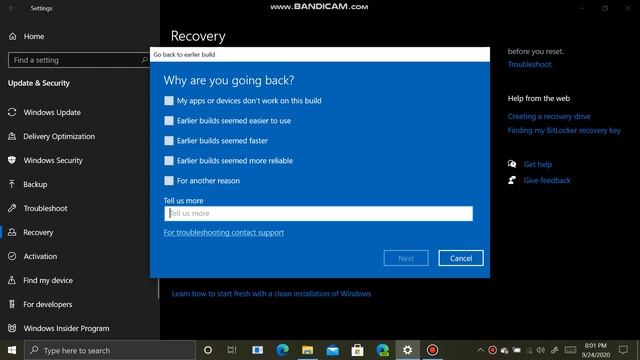Open 'Learn how to start fresh' link
Screen dimensions: 640x360
[x=271, y=294]
